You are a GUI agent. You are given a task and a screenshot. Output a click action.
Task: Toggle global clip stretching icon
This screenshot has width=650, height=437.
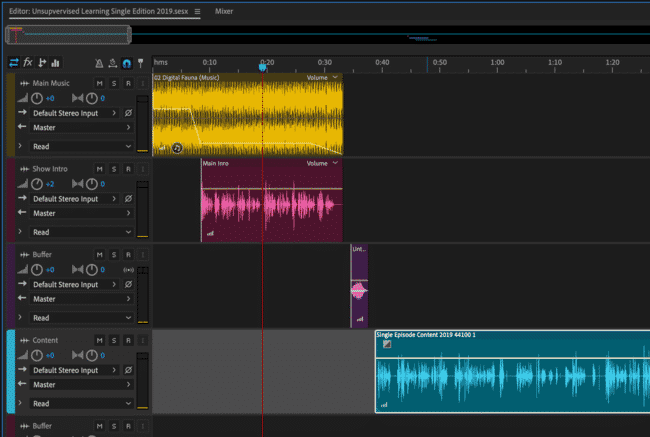113,63
